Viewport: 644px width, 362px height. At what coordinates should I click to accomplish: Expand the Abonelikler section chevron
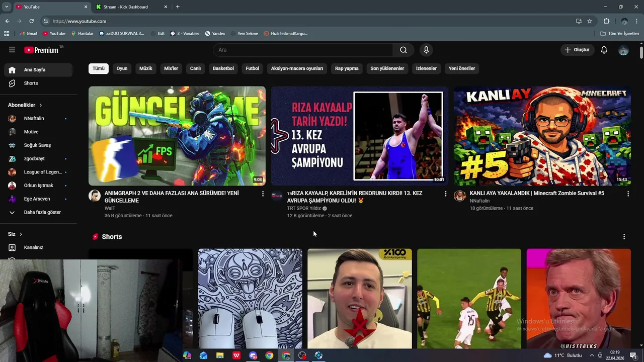tap(40, 105)
